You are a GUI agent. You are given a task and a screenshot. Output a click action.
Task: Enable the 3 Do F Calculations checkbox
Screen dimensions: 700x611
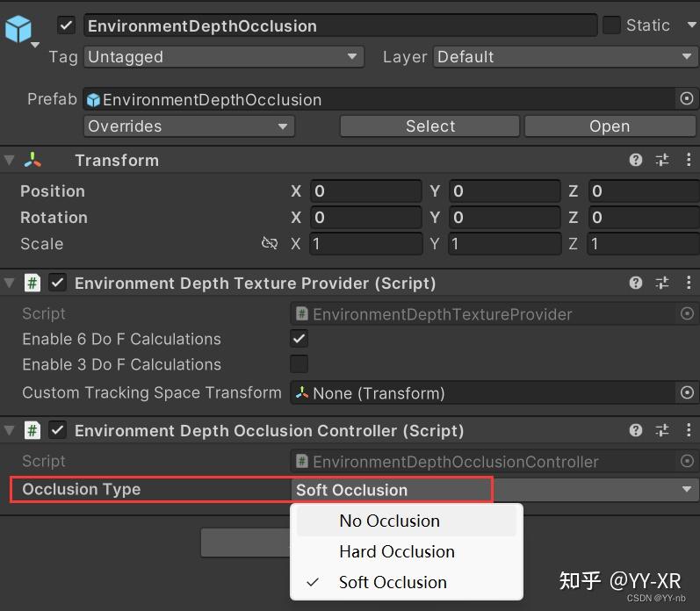(x=299, y=363)
